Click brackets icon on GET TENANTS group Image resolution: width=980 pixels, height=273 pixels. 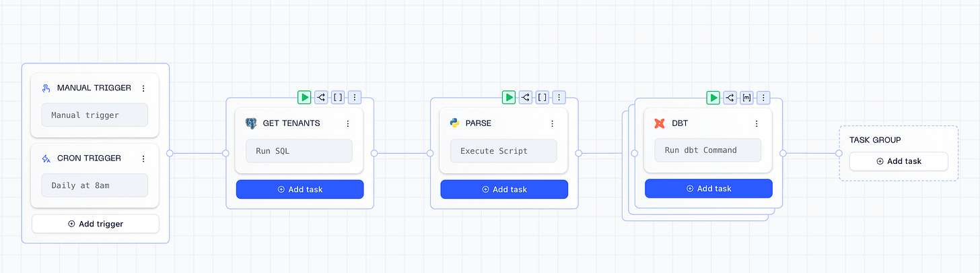[x=338, y=97]
